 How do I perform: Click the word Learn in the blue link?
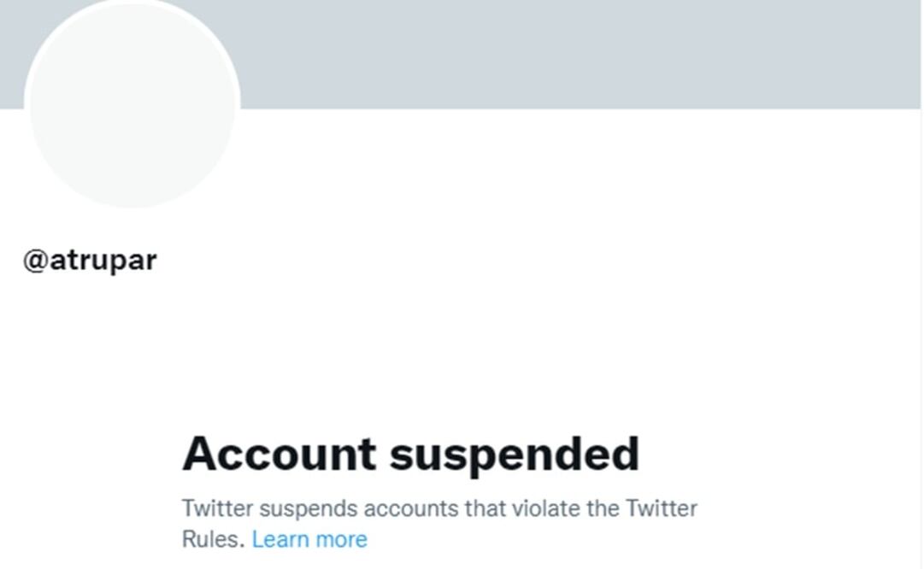click(x=280, y=539)
